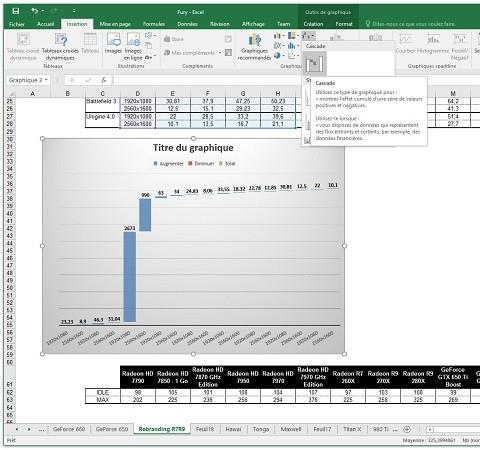The width and height of the screenshot is (480, 450).
Task: Open the Tonga sheet tab
Action: tap(261, 429)
